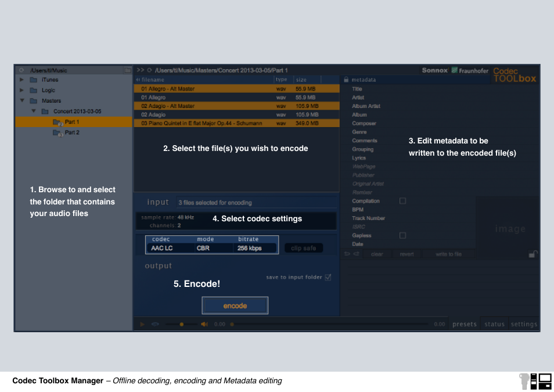Click the padlock icon below the image area
This screenshot has width=554, height=392.
point(533,254)
